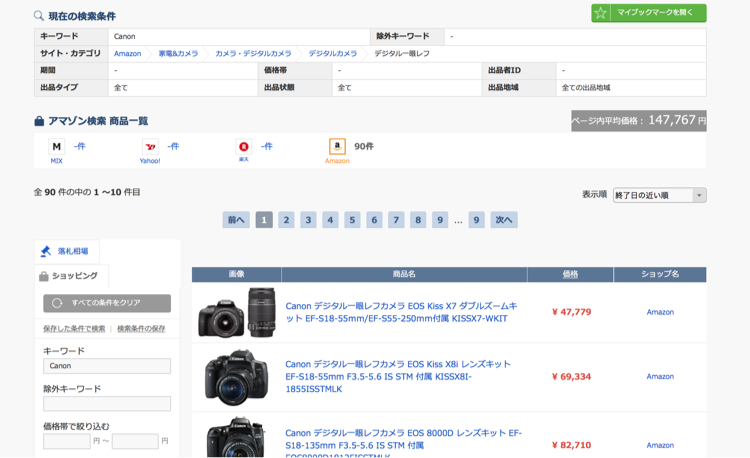Click the 次へ next page button
The height and width of the screenshot is (458, 750).
pos(504,220)
